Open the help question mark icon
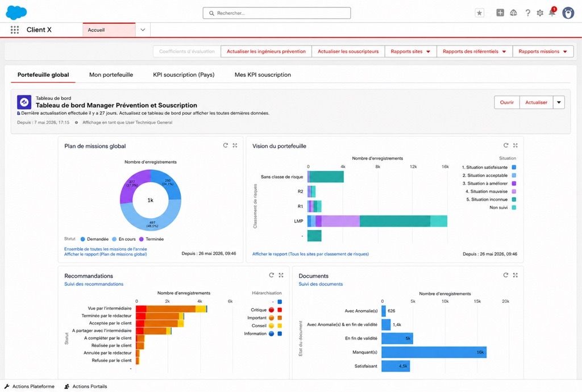Viewport: 582px width, 392px height. tap(527, 13)
